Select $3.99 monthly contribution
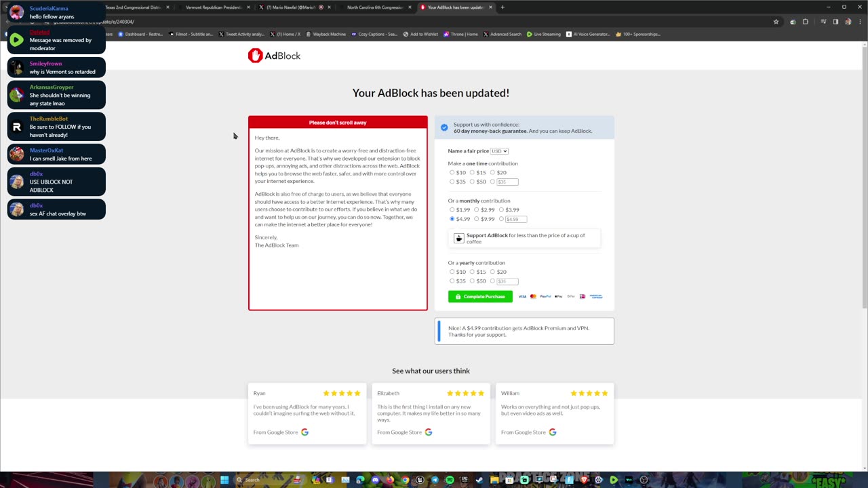This screenshot has width=868, height=488. [501, 209]
